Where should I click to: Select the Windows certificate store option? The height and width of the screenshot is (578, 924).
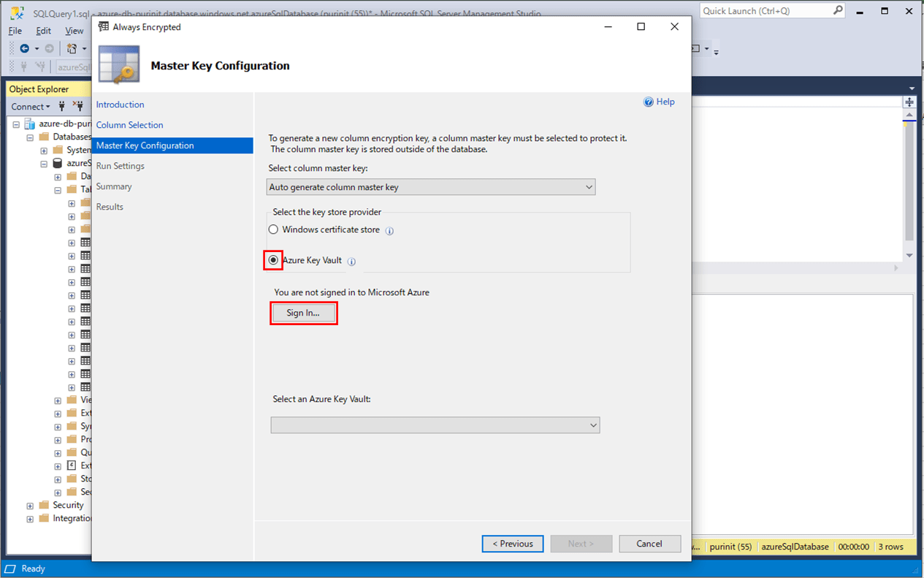[274, 229]
